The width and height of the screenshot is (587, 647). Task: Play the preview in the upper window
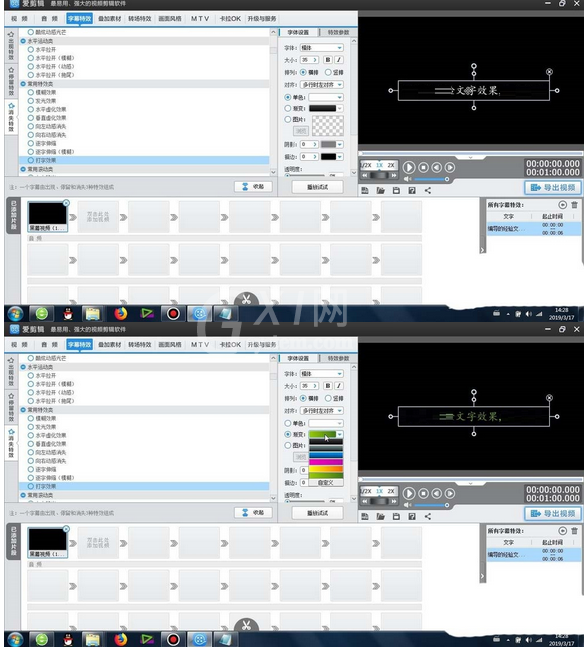408,167
